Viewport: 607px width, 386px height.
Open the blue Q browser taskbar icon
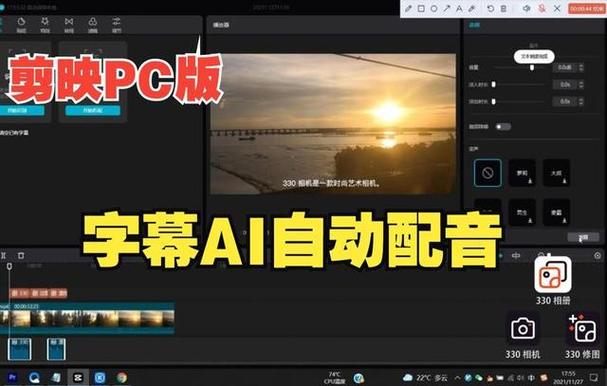coord(34,377)
